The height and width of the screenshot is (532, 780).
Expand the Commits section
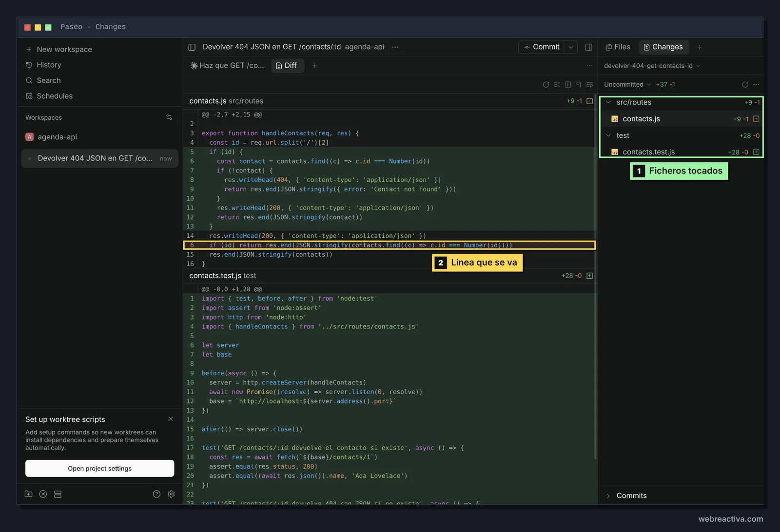click(x=681, y=496)
